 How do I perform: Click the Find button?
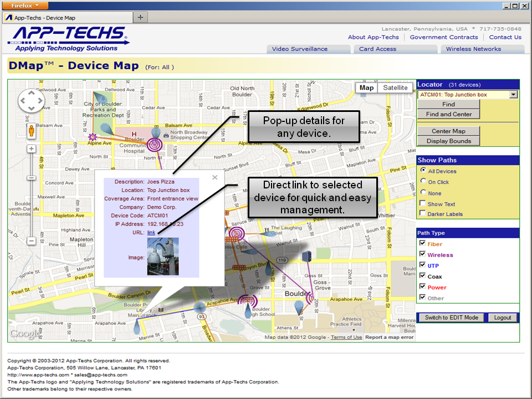pyautogui.click(x=448, y=104)
